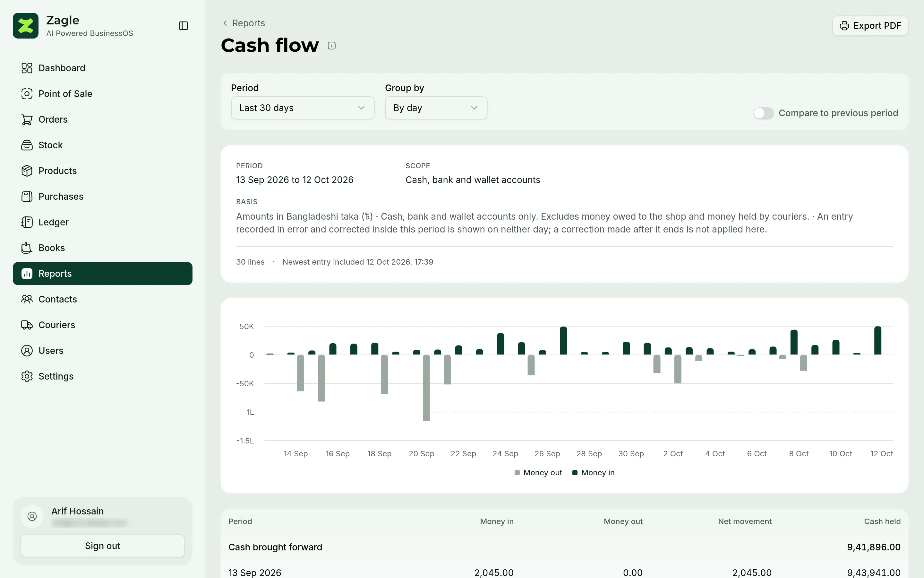Click Arif Hossain's avatar icon
924x578 pixels.
32,516
